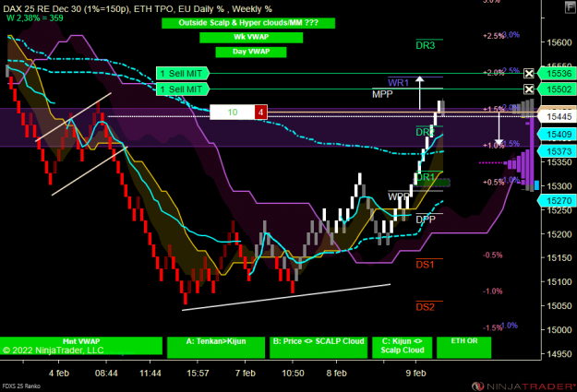Click the A: Tenkan>Kijun status box
Viewport: 577px width, 392px height.
click(216, 347)
